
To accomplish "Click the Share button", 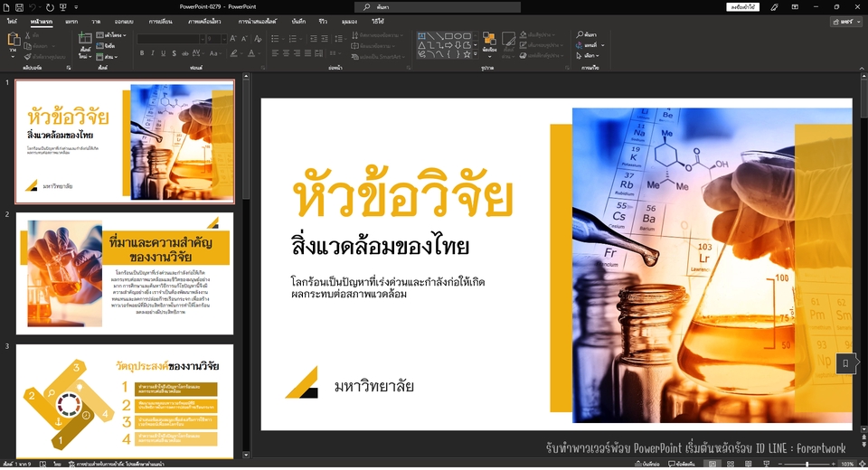I will pyautogui.click(x=846, y=22).
